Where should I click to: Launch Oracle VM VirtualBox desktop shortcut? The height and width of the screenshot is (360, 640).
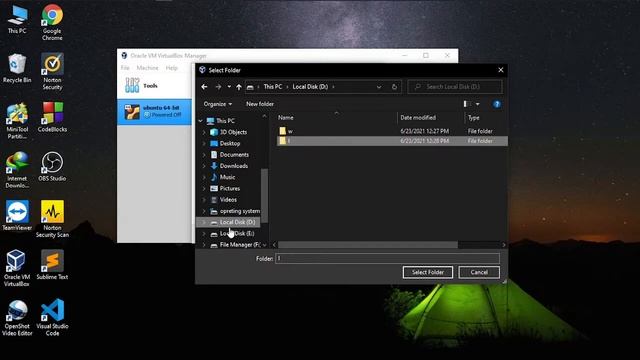click(x=16, y=268)
